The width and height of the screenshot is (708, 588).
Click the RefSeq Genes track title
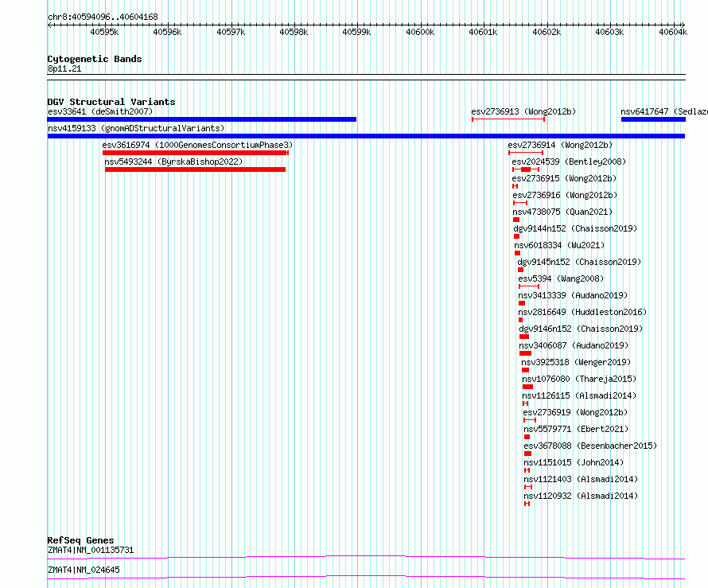80,540
